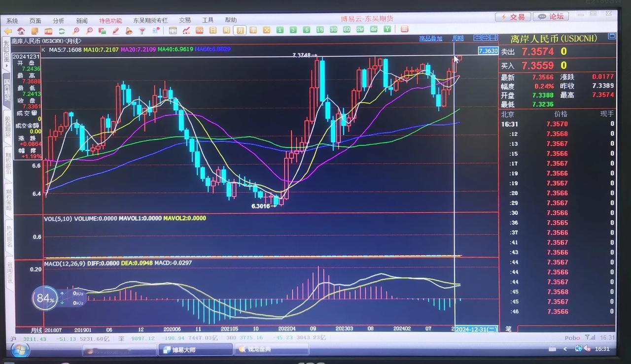Click the 论坛 forum button
This screenshot has height=364, width=631.
click(551, 17)
